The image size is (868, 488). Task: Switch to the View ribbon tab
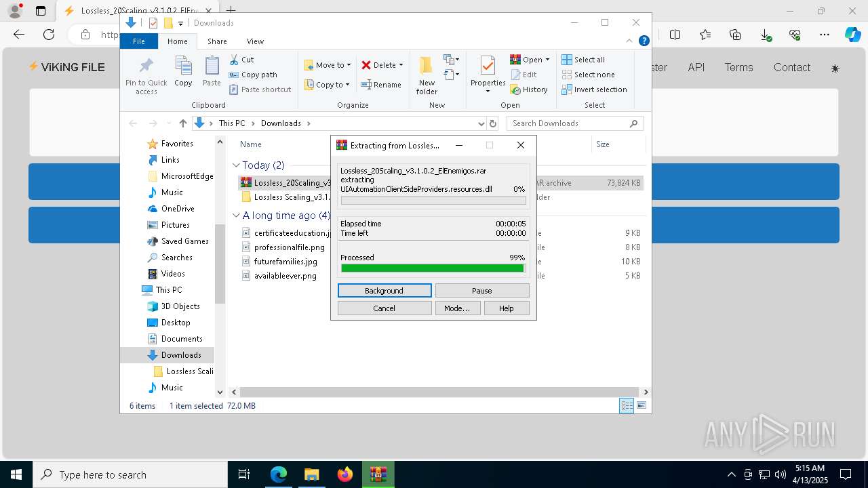tap(255, 41)
